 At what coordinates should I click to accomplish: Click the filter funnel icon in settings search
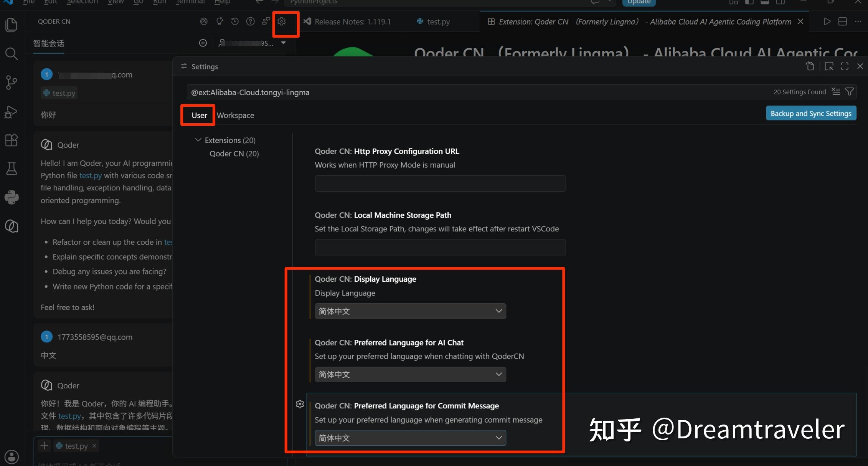pos(850,92)
